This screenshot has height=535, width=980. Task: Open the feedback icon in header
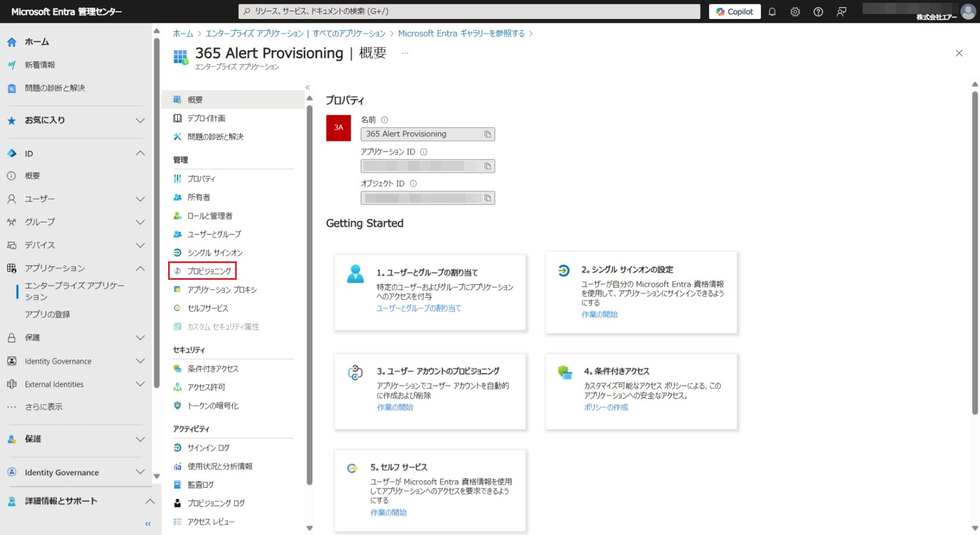coord(842,12)
